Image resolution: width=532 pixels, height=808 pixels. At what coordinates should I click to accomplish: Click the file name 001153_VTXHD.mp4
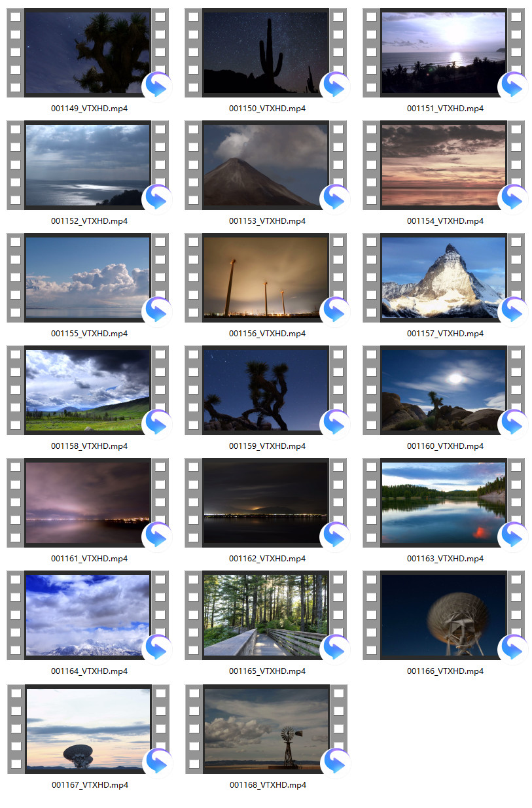[267, 221]
